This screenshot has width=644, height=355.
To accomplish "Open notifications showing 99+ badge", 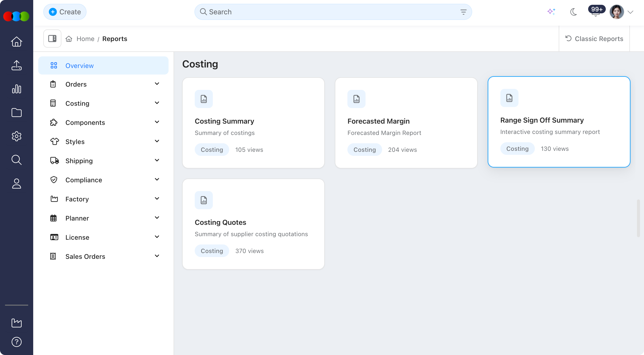I will (596, 11).
